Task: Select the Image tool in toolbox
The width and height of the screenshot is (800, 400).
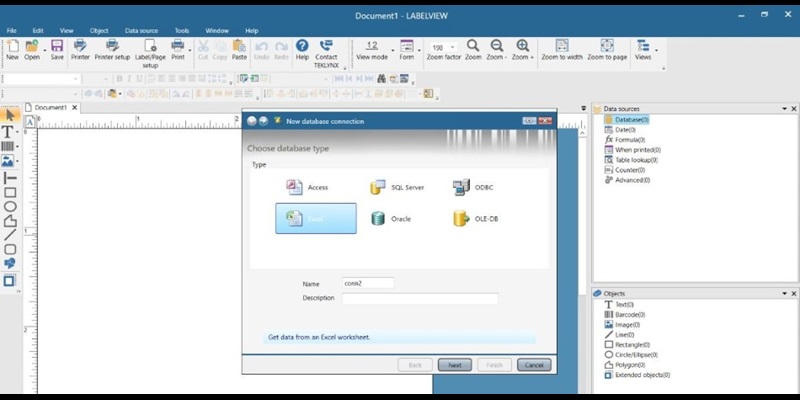Action: [8, 161]
